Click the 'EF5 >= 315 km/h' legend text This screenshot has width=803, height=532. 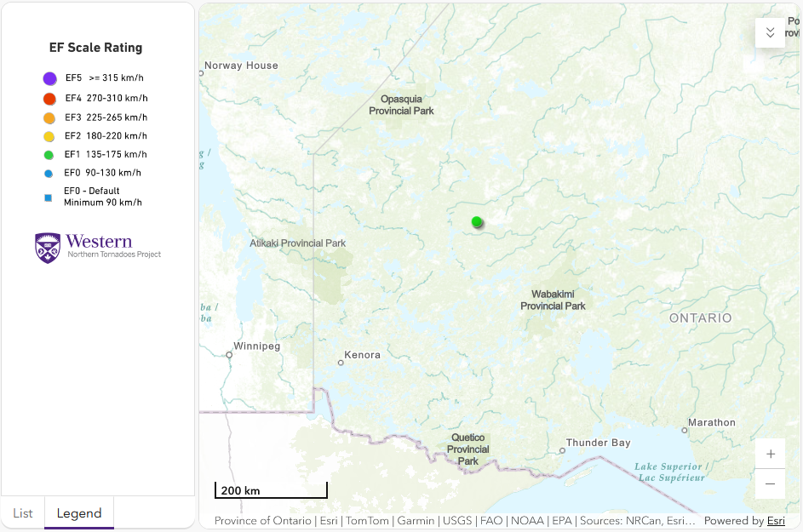[105, 77]
